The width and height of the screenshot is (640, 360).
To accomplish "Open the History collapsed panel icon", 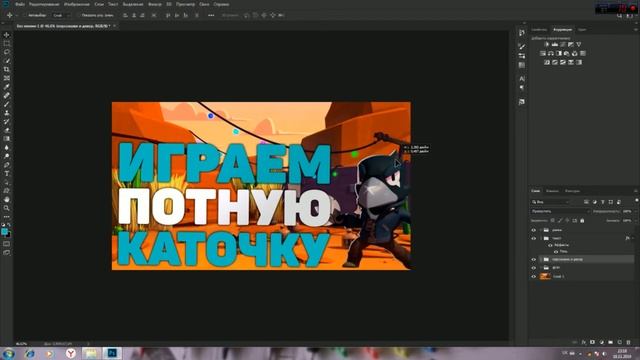I will click(522, 33).
